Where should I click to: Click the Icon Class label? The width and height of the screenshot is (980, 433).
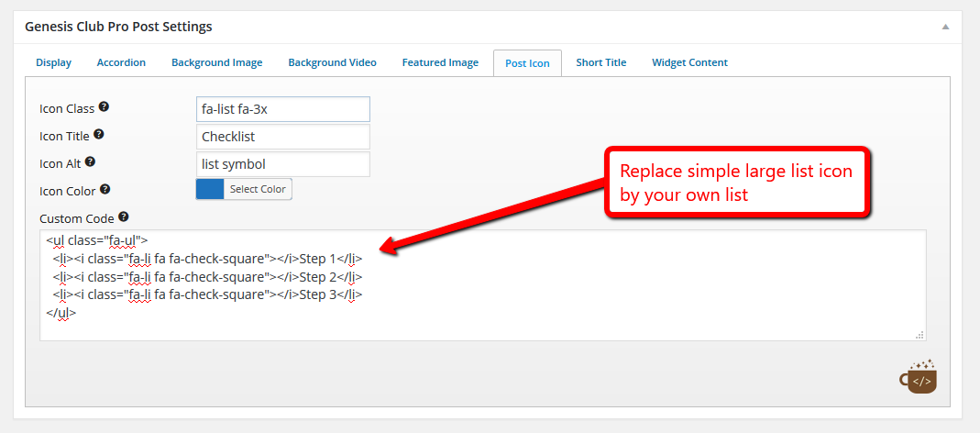coord(67,109)
